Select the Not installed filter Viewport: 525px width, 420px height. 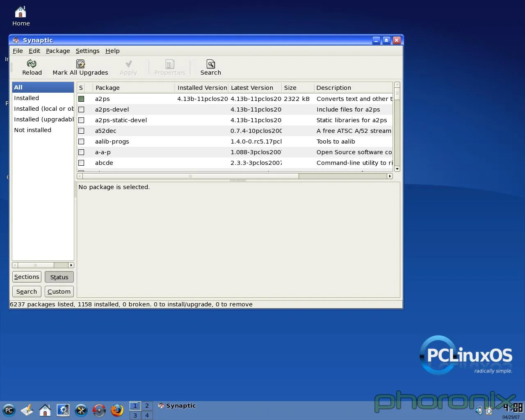pos(43,130)
